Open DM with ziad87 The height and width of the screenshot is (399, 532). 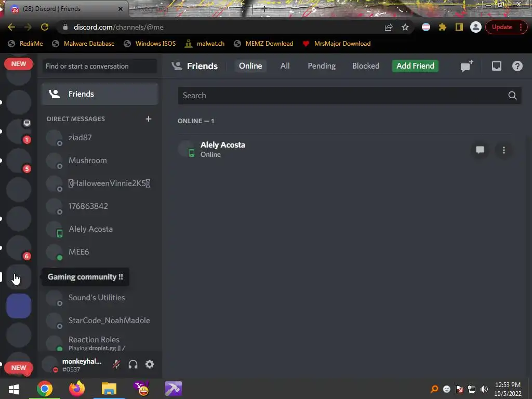coord(100,138)
